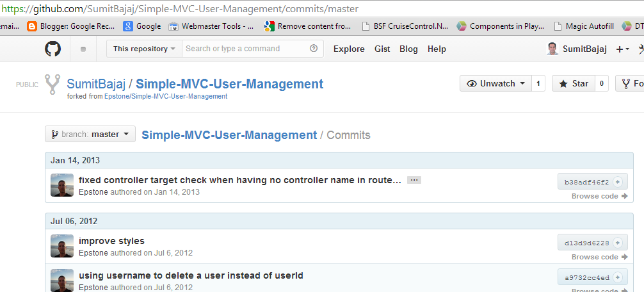Screen dimensions: 644x294
Task: Click the watchers count 1
Action: point(538,83)
